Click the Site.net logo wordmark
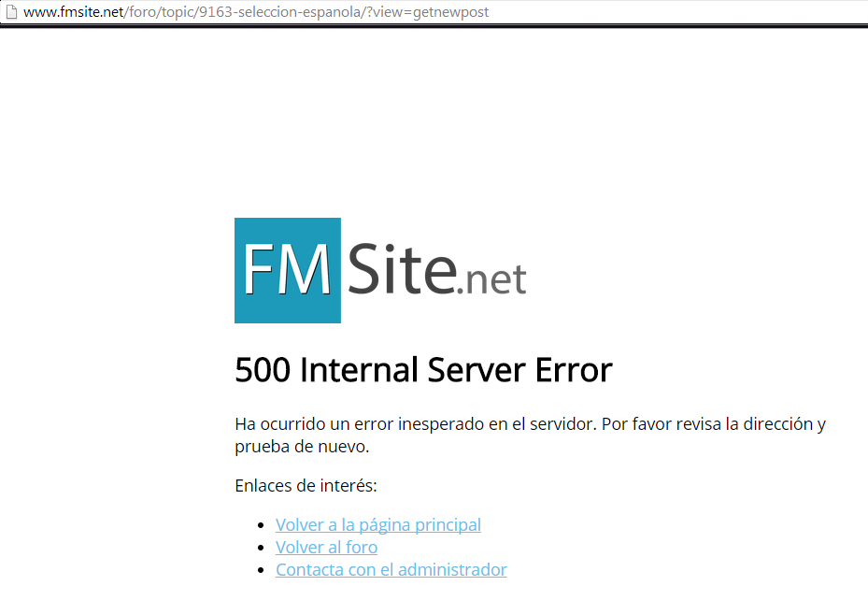This screenshot has width=868, height=600. tap(436, 269)
